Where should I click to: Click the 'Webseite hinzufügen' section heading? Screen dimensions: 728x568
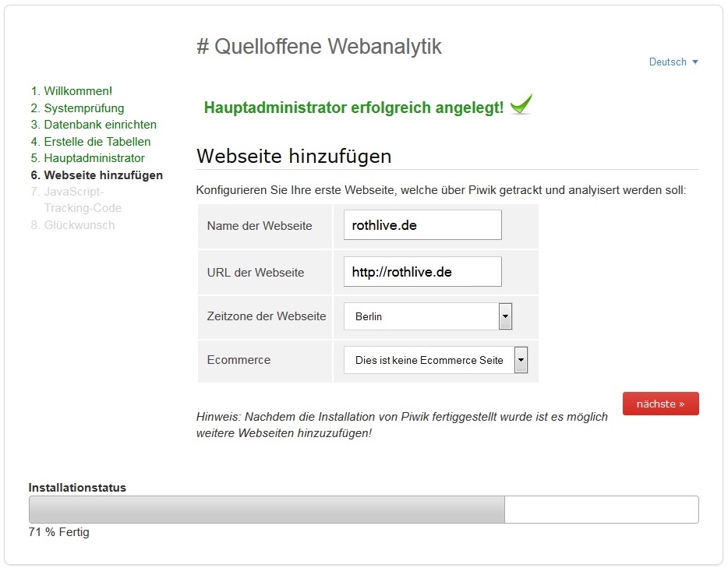[294, 156]
